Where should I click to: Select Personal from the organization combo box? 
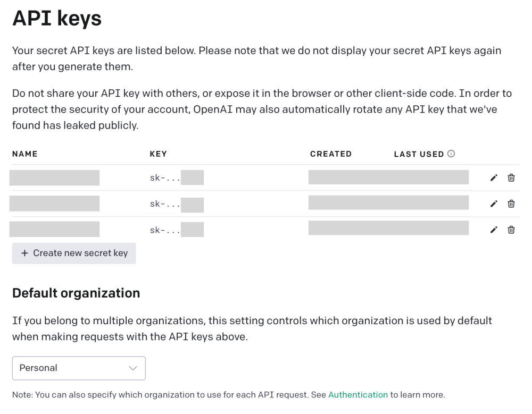click(79, 368)
